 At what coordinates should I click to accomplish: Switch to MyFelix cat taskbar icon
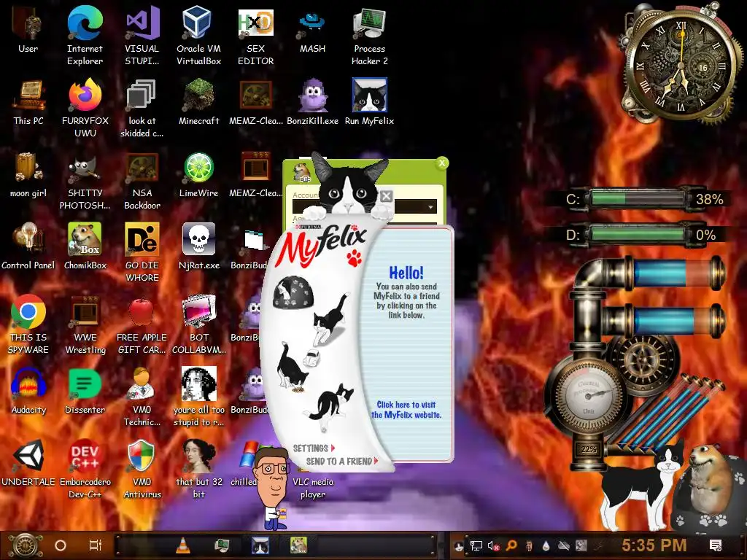260,545
